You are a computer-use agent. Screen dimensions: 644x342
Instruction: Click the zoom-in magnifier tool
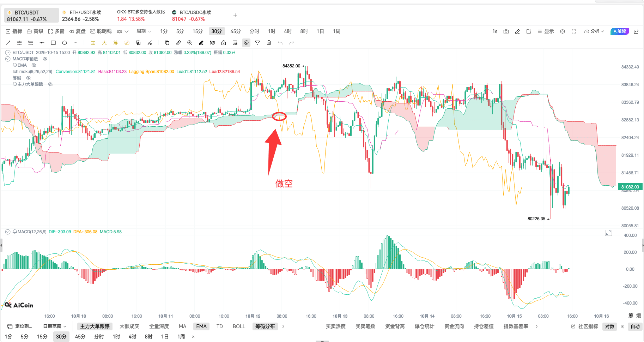click(190, 43)
